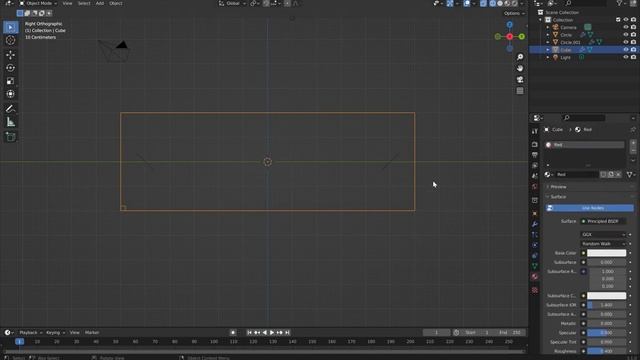
Task: Open the Render properties tab icon
Action: pyautogui.click(x=535, y=144)
